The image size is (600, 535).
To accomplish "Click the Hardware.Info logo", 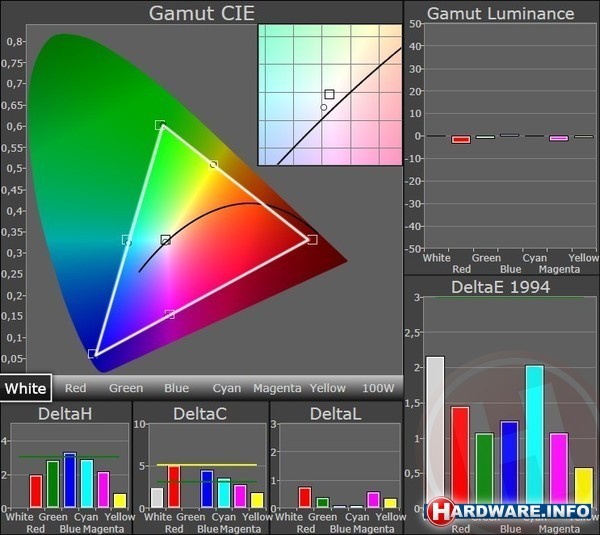I will tap(509, 512).
